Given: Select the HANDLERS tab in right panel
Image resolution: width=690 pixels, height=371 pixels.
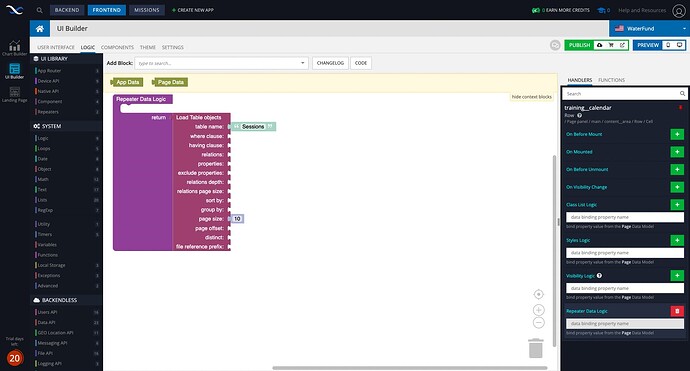Looking at the screenshot, I should pos(580,80).
